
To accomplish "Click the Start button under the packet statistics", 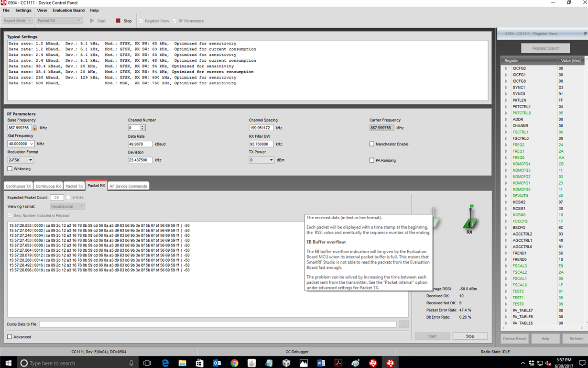I will [x=432, y=336].
